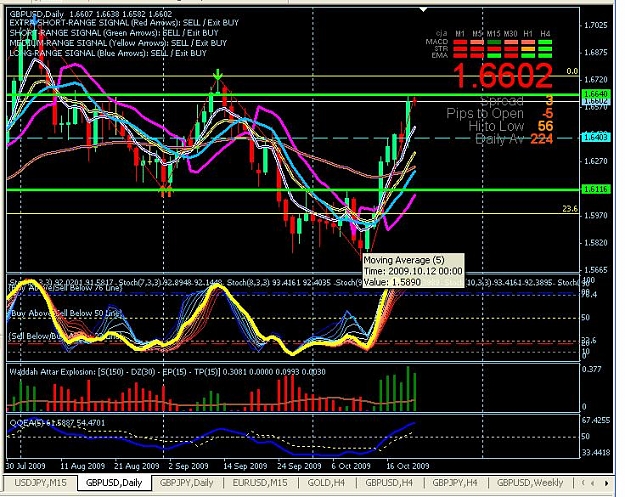Screen dimensions: 625x497
Task: Click the EMA row label in signal panel
Action: pyautogui.click(x=440, y=55)
